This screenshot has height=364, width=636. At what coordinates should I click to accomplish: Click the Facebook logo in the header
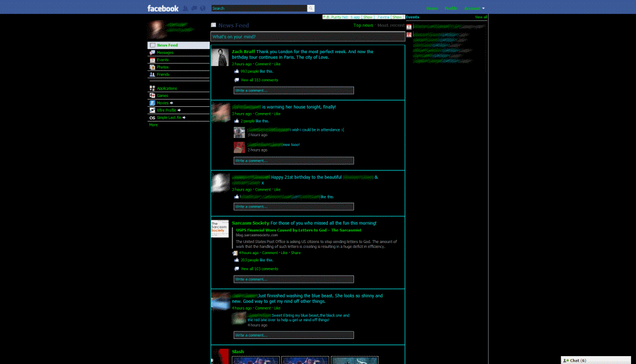click(x=163, y=8)
